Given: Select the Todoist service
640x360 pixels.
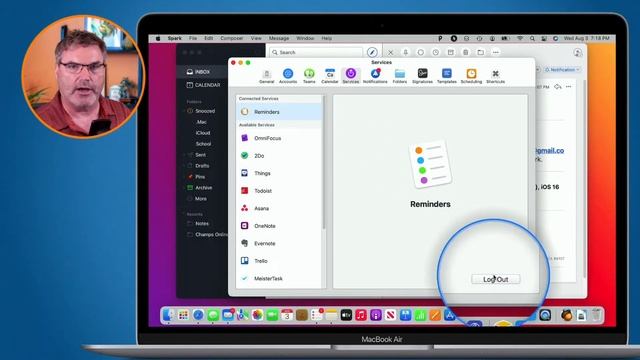Looking at the screenshot, I should click(x=279, y=191).
